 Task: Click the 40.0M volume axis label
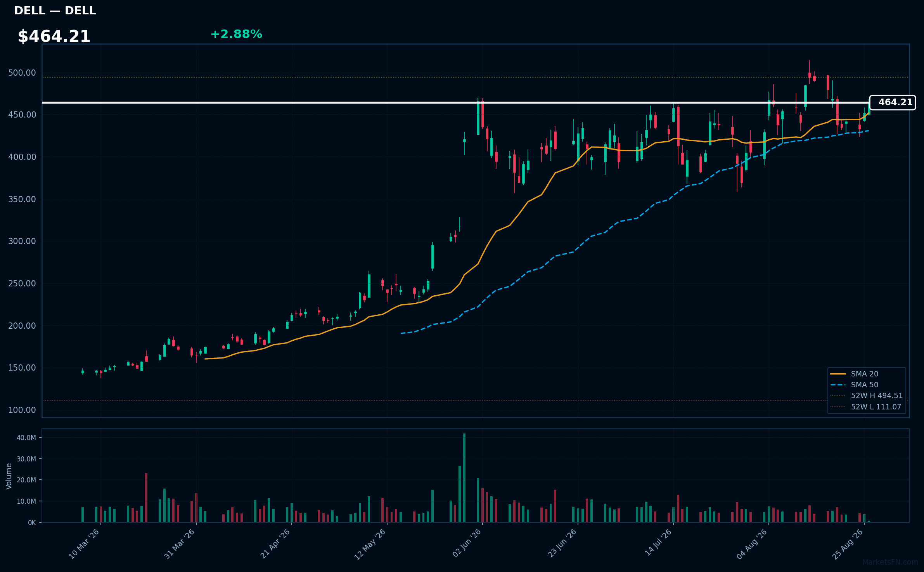tap(26, 438)
